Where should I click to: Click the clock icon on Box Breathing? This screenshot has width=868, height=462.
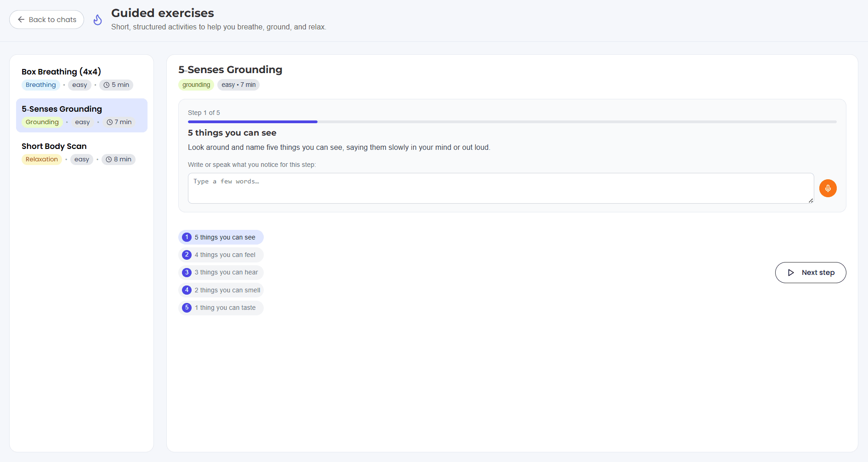pos(107,85)
